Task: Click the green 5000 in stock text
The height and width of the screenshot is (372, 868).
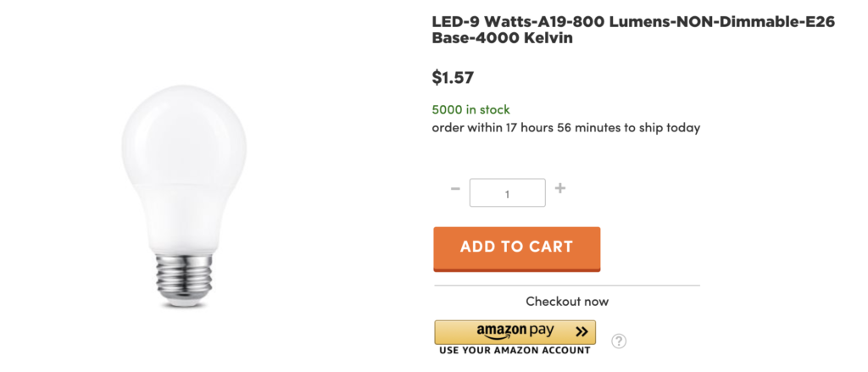Action: point(471,109)
